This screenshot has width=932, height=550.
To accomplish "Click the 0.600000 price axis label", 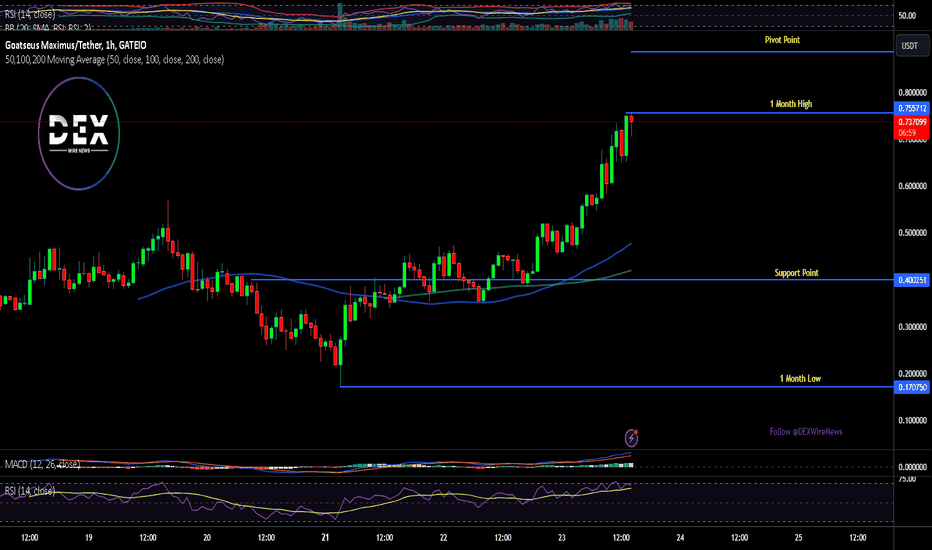I will (x=912, y=186).
